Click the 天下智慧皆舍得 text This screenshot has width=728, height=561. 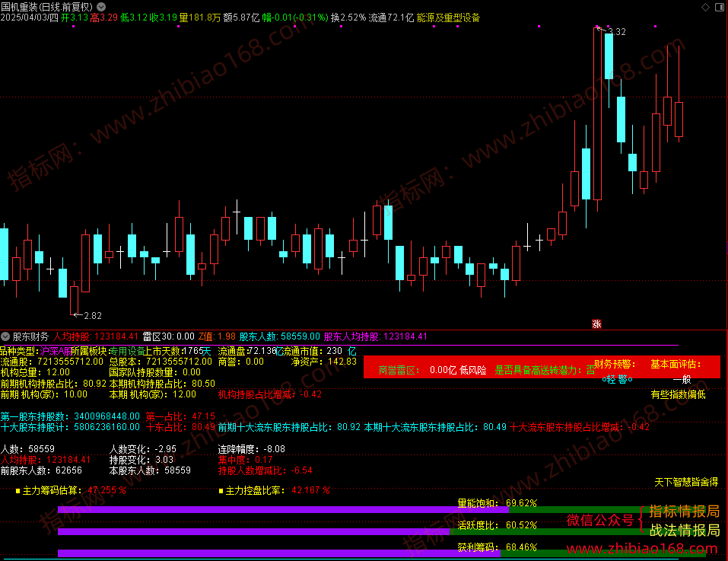point(686,482)
